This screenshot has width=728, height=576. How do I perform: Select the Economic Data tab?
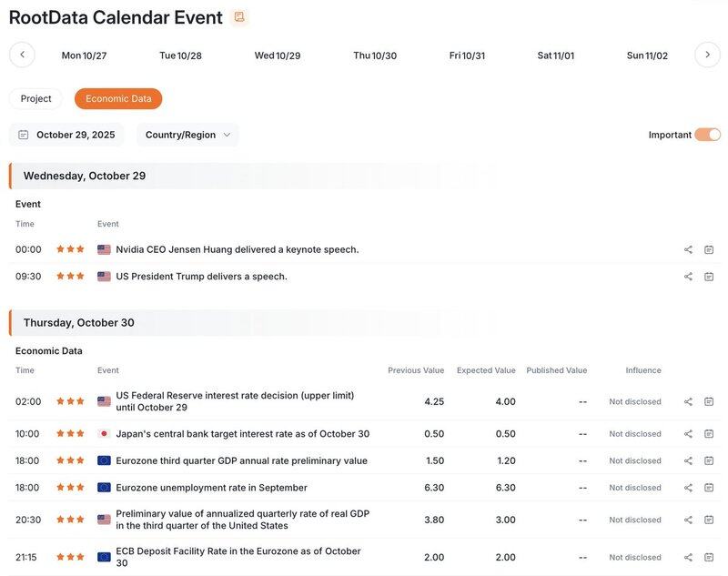point(118,98)
